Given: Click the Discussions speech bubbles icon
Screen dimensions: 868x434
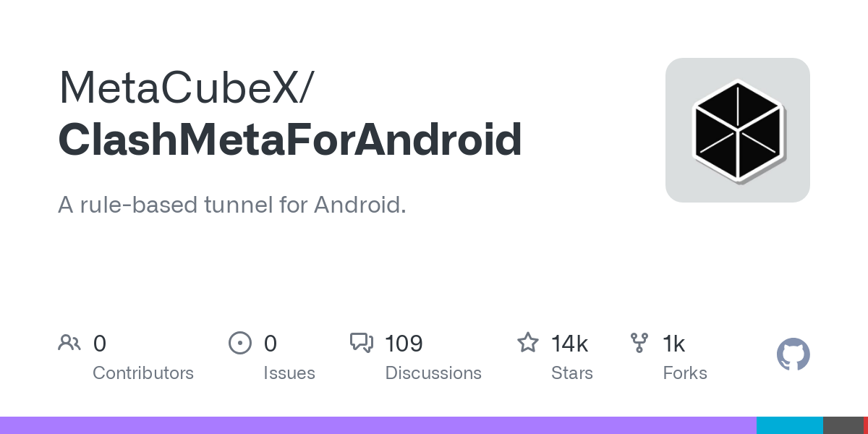Looking at the screenshot, I should 361,343.
